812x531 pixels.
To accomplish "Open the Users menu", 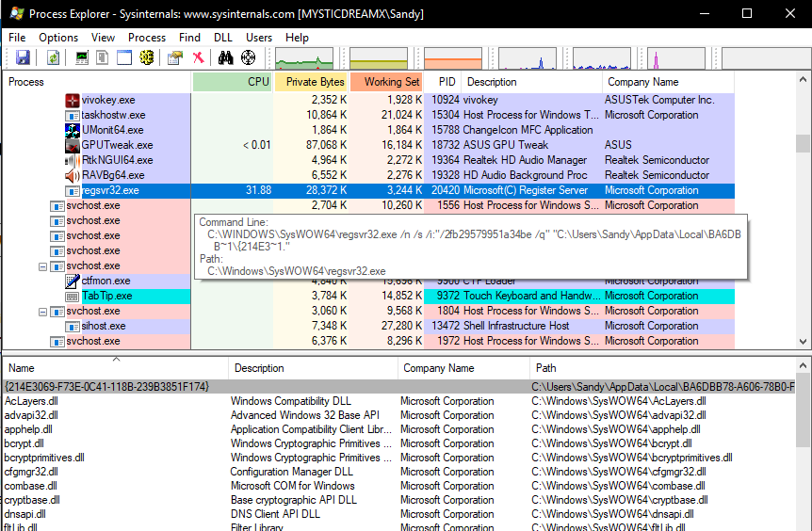I will point(259,38).
